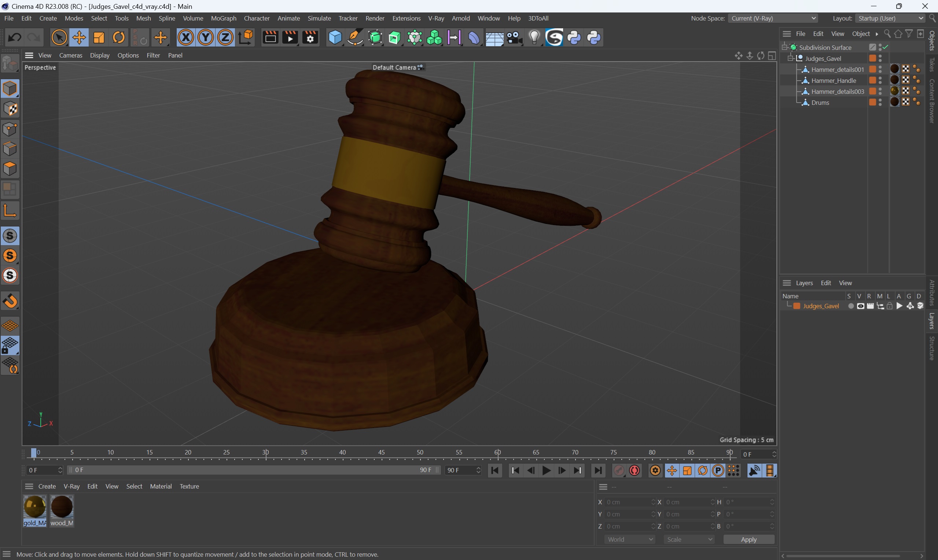Screen dimensions: 938x560
Task: Toggle Z axis lock
Action: (x=226, y=37)
